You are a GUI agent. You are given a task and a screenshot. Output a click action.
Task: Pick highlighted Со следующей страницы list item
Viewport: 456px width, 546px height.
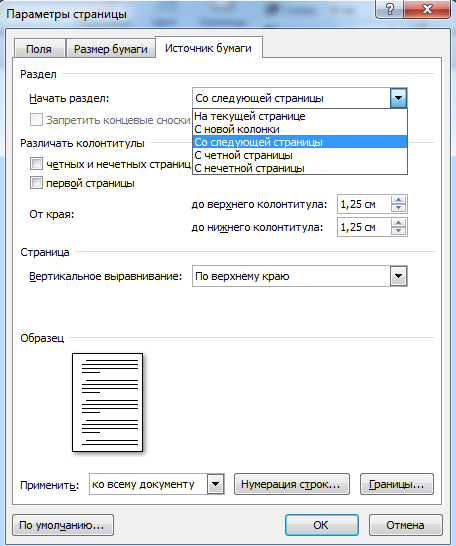coord(300,142)
